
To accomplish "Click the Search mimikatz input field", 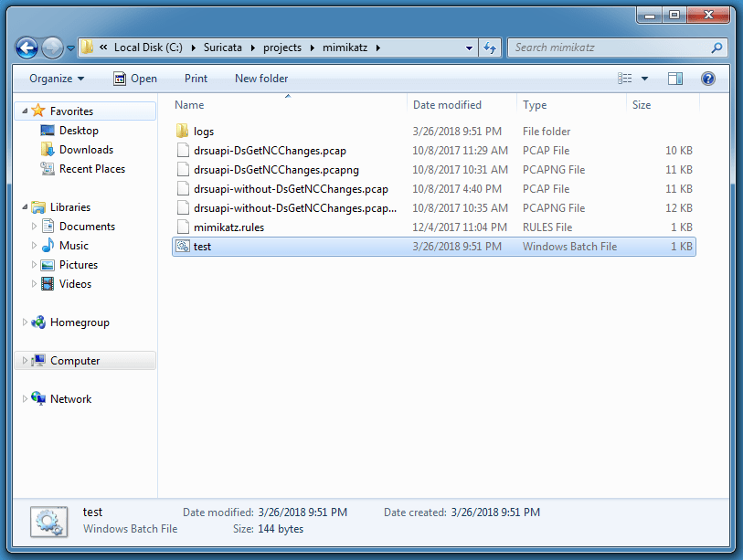I will tap(608, 48).
